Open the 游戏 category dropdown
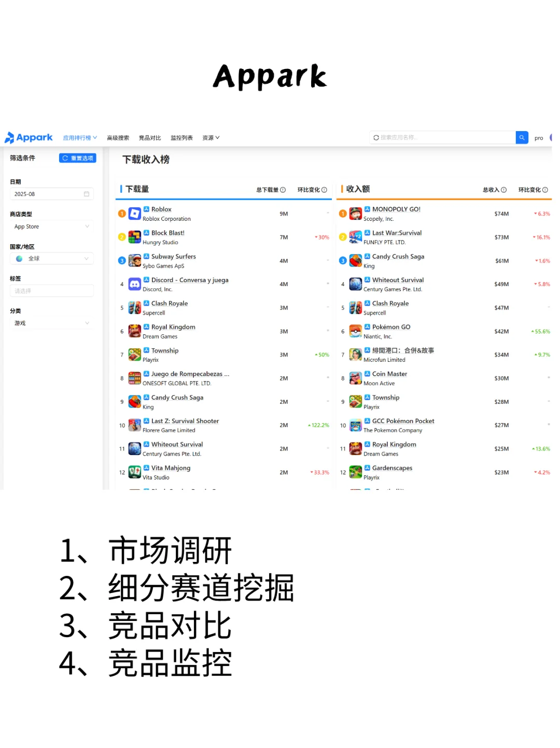 click(x=52, y=323)
